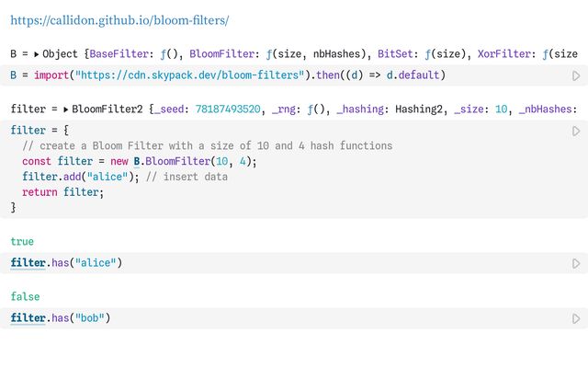Select the "true" output value
The image size is (588, 368).
click(x=22, y=242)
